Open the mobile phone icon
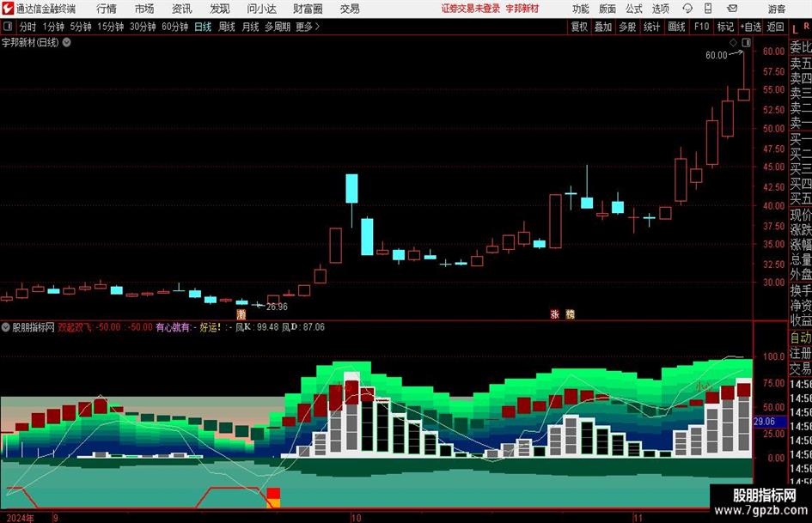 708,9
